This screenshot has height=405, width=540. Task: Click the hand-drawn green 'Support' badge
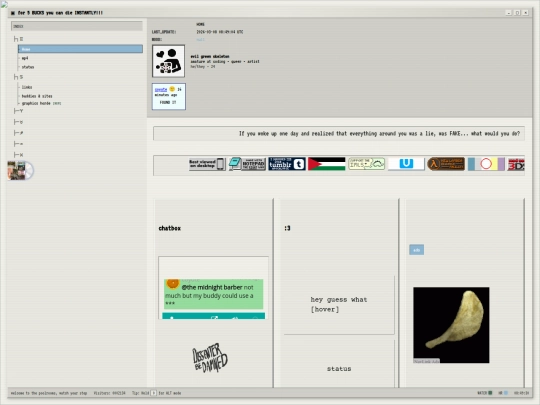(366, 164)
